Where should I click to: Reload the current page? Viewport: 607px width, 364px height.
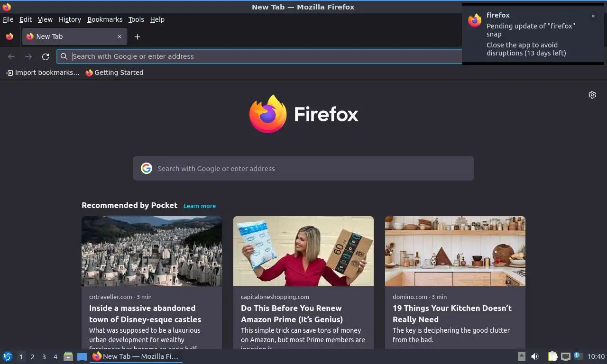click(x=46, y=56)
